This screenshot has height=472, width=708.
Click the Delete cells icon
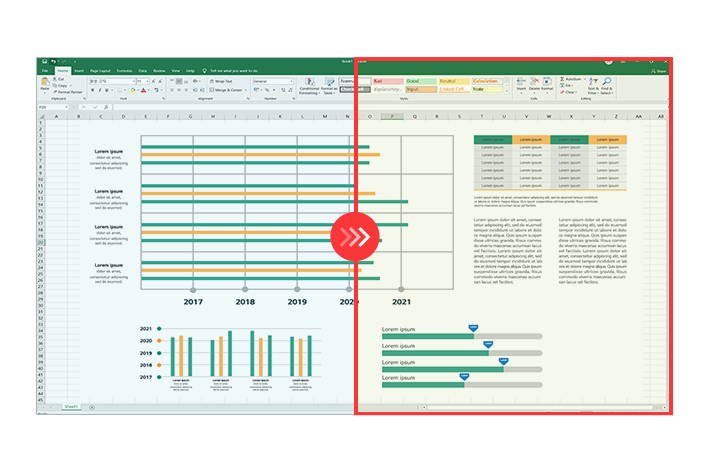point(536,84)
